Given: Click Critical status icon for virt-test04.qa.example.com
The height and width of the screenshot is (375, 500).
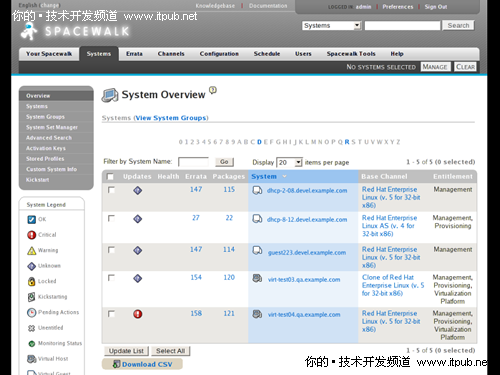Looking at the screenshot, I should (x=138, y=314).
